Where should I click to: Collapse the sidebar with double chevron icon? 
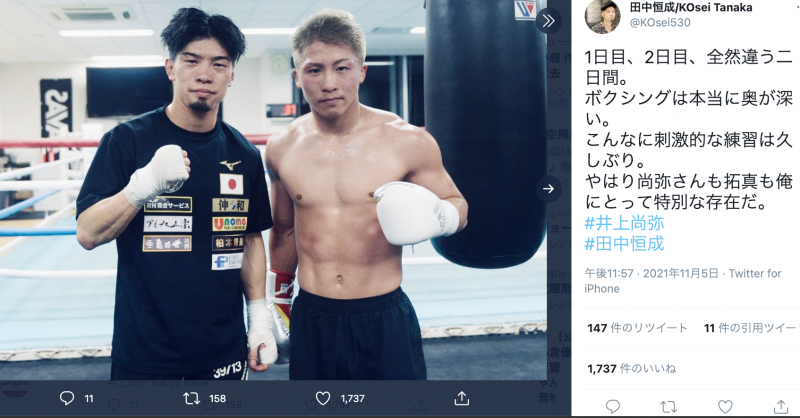(548, 21)
